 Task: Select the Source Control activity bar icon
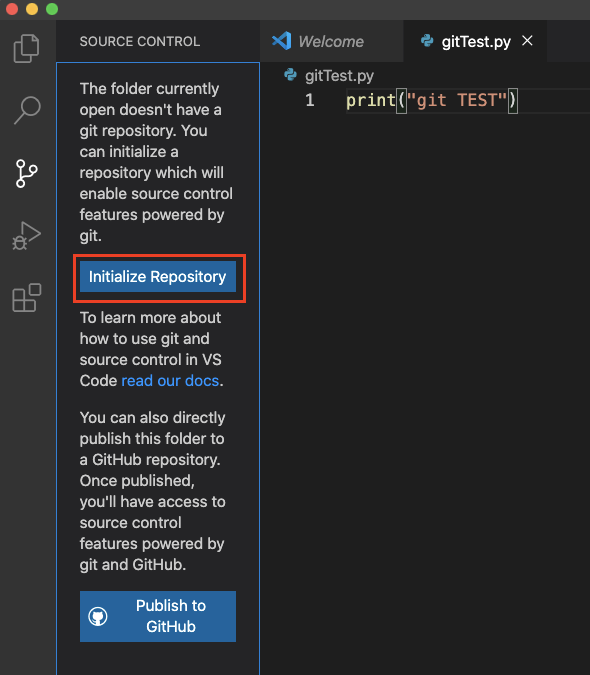tap(27, 173)
